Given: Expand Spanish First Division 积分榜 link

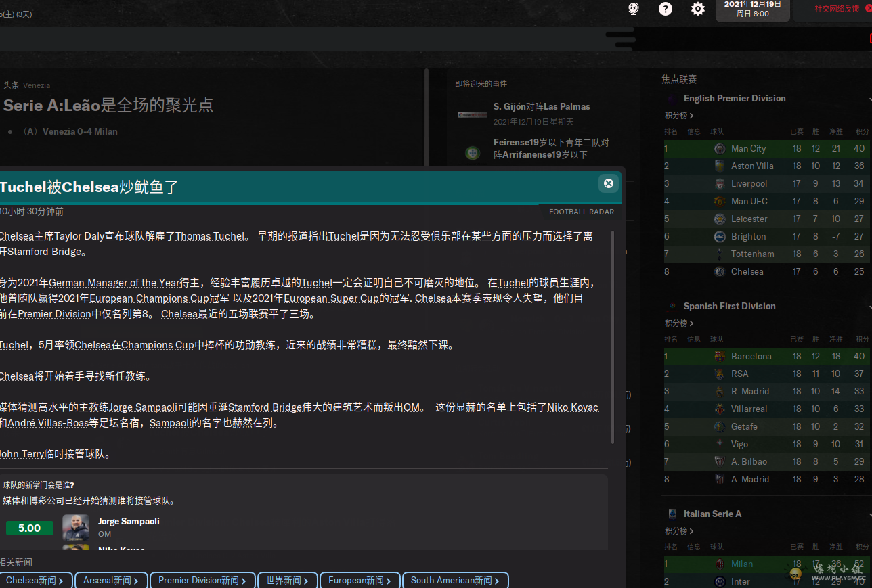Looking at the screenshot, I should coord(679,323).
